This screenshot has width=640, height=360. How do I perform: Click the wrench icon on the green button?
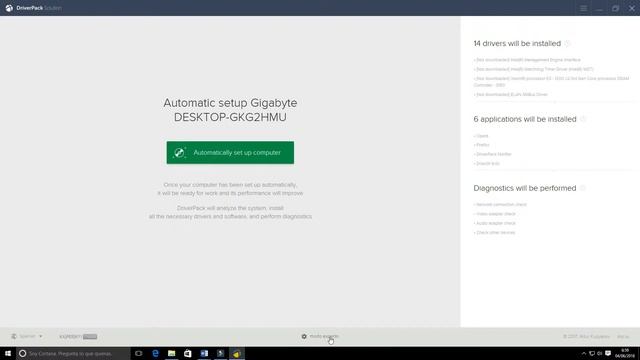click(179, 153)
